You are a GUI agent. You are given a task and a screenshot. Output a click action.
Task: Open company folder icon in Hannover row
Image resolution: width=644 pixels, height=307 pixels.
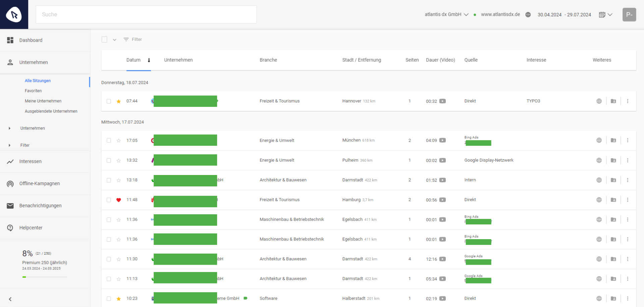[613, 101]
